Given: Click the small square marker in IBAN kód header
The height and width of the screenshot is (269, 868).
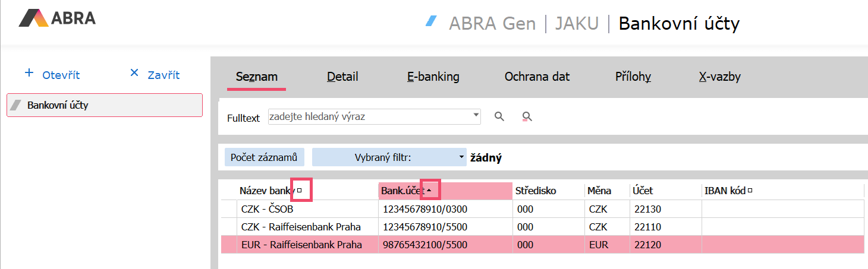Looking at the screenshot, I should point(750,191).
